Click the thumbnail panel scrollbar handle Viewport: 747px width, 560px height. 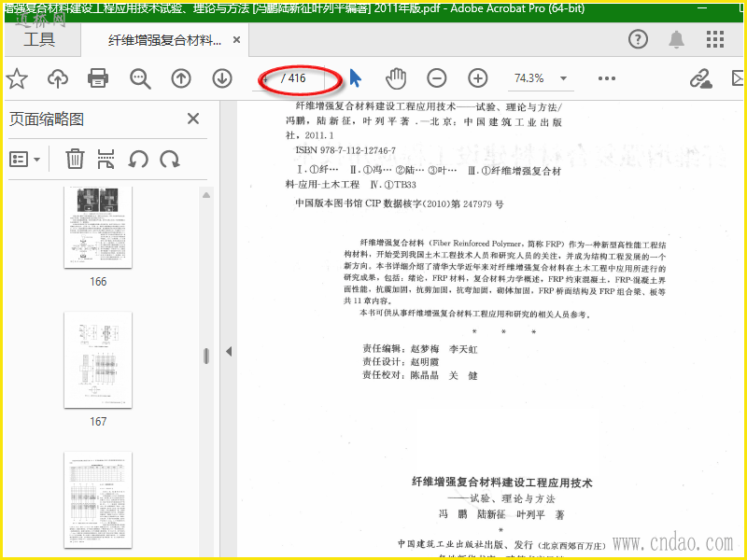point(206,356)
